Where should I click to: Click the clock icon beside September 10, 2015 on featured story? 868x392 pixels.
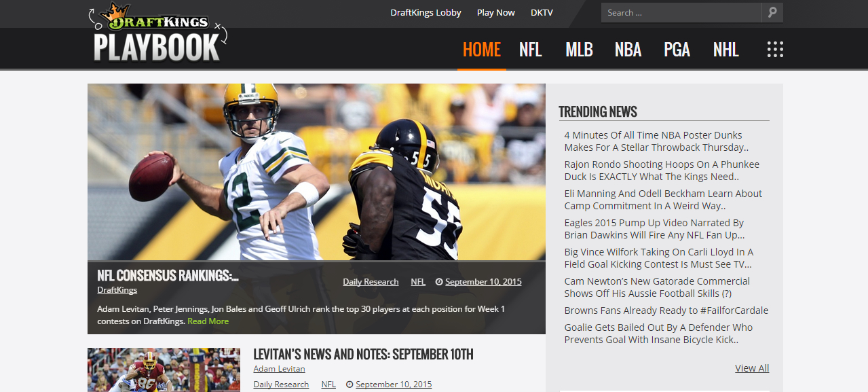coord(438,282)
